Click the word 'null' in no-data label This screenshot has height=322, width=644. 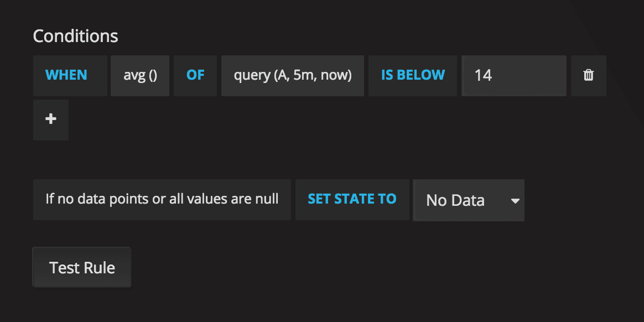267,199
